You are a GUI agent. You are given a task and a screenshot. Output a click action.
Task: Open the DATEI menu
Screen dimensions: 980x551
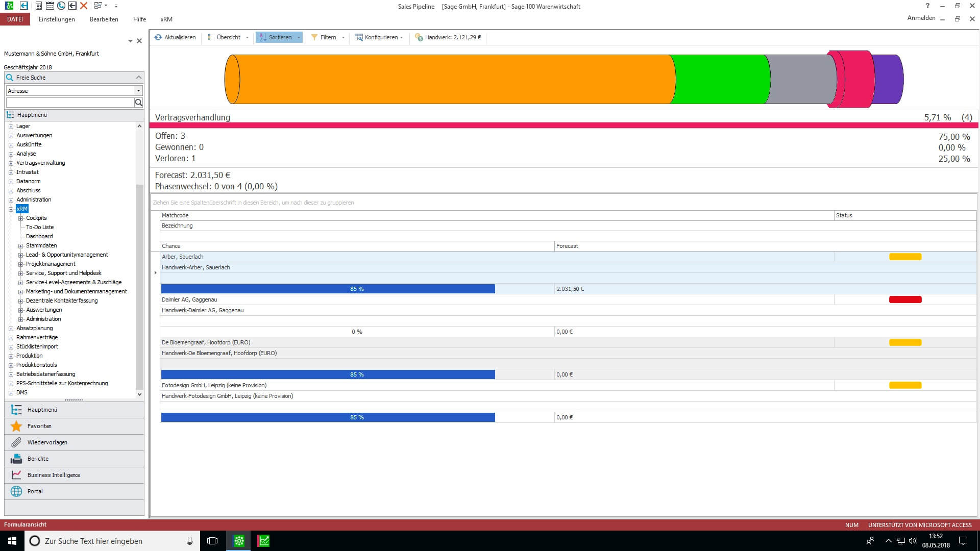point(15,19)
